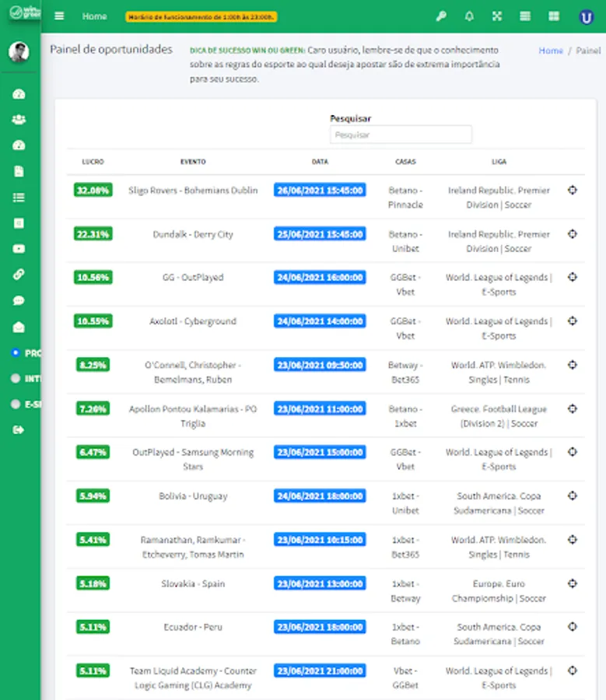This screenshot has height=700, width=606.
Task: Open crosshair for Ramanathan, Ramkumar row
Action: (x=573, y=539)
